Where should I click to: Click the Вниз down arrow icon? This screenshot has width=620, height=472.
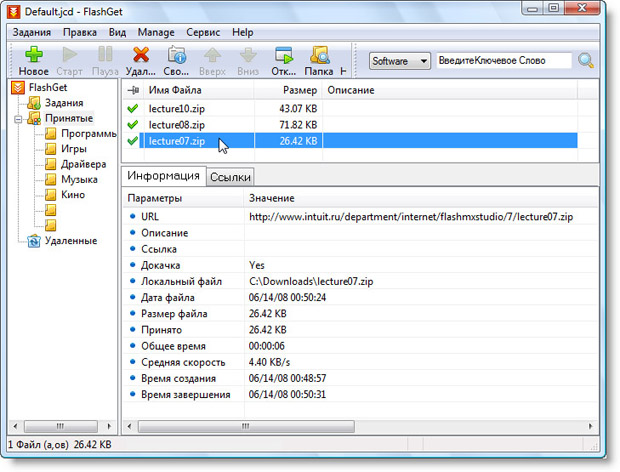(x=248, y=55)
